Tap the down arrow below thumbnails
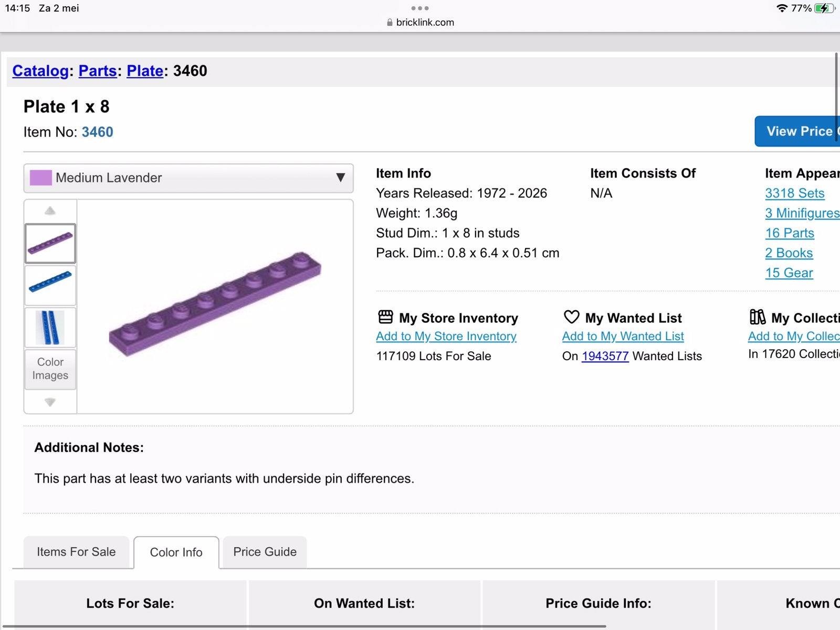 coord(50,402)
